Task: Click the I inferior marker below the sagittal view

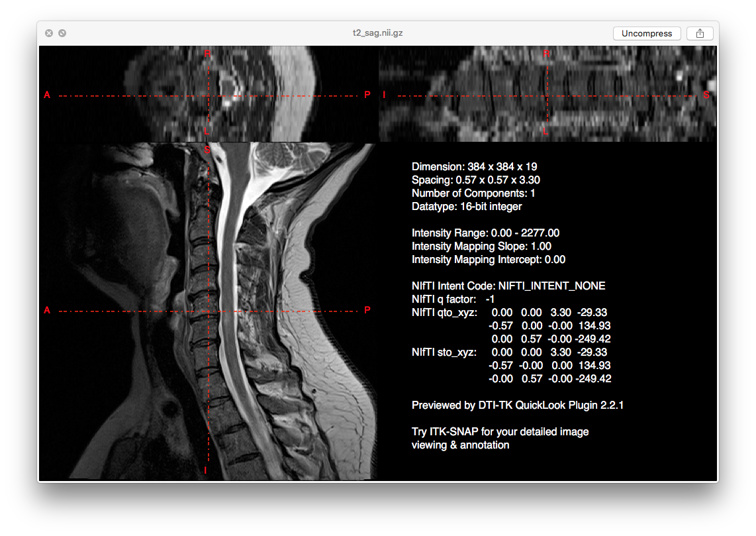Action: pyautogui.click(x=205, y=470)
